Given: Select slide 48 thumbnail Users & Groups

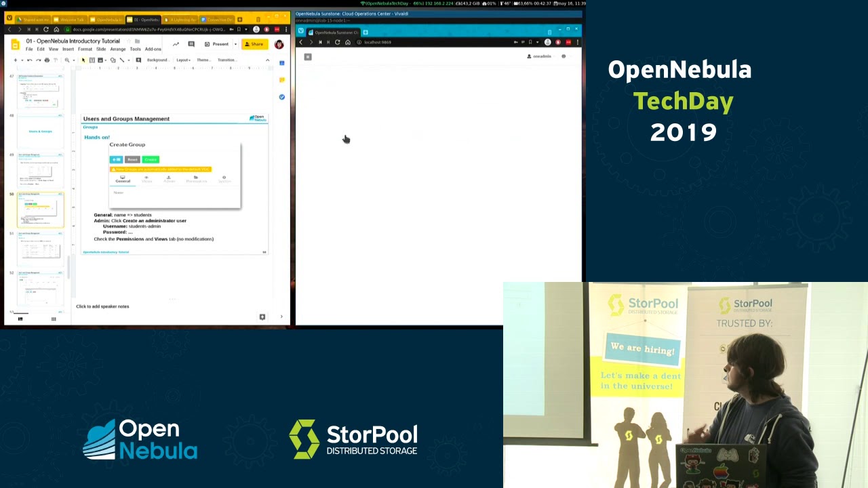Looking at the screenshot, I should coord(41,131).
